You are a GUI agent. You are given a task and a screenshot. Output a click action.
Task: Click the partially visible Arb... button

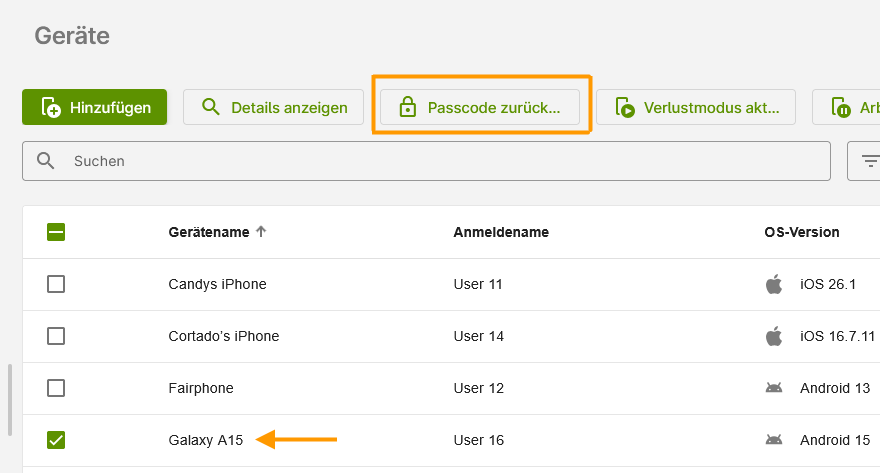click(x=846, y=107)
